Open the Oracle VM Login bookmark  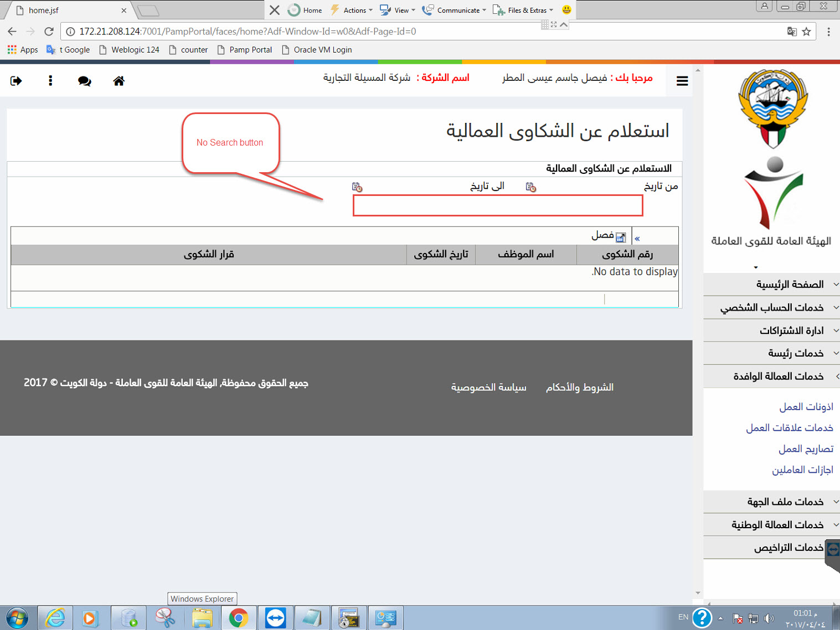point(317,50)
